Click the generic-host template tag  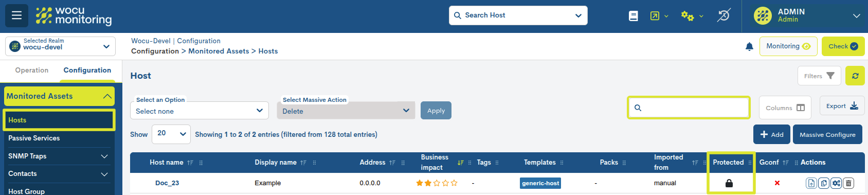point(540,183)
